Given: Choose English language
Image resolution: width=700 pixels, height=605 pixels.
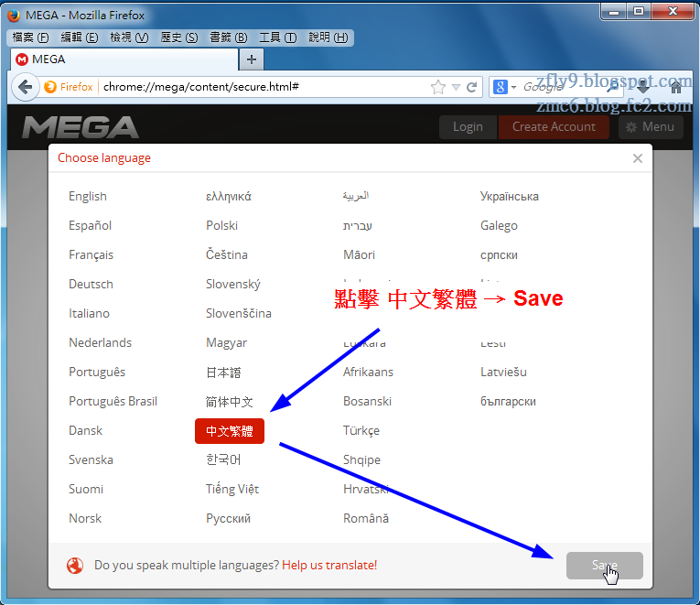Looking at the screenshot, I should pos(88,197).
